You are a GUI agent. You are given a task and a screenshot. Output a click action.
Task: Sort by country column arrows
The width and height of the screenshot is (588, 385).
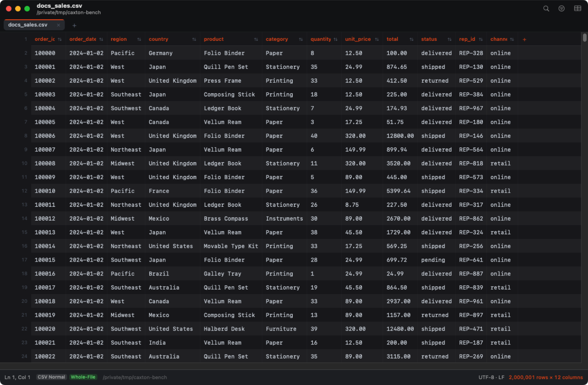[x=194, y=39]
